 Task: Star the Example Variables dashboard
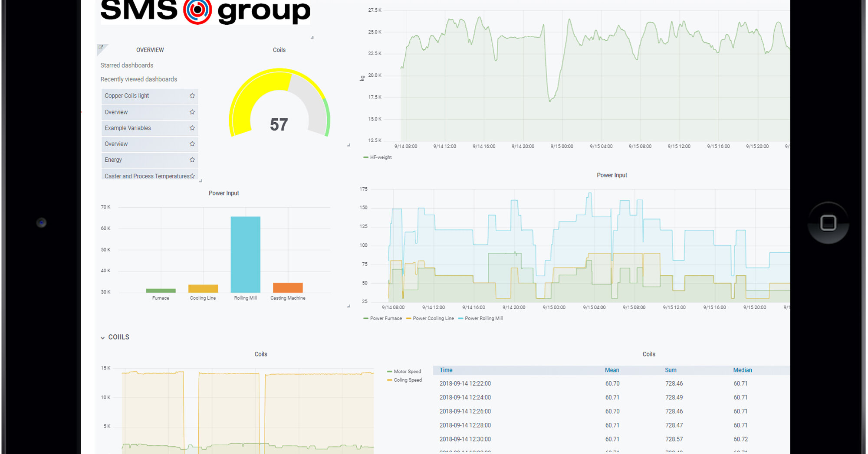click(x=192, y=128)
